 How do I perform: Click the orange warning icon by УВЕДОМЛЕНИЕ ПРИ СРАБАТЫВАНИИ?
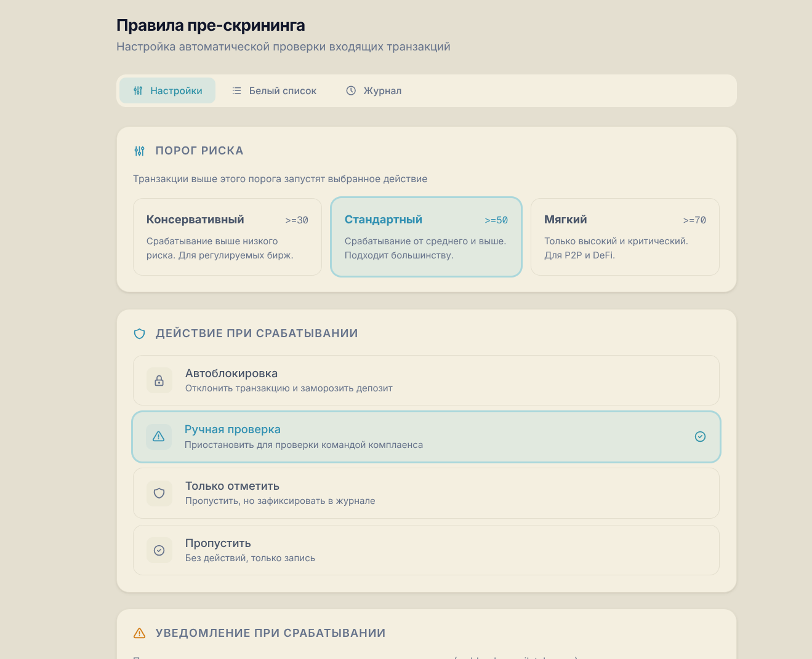point(139,633)
